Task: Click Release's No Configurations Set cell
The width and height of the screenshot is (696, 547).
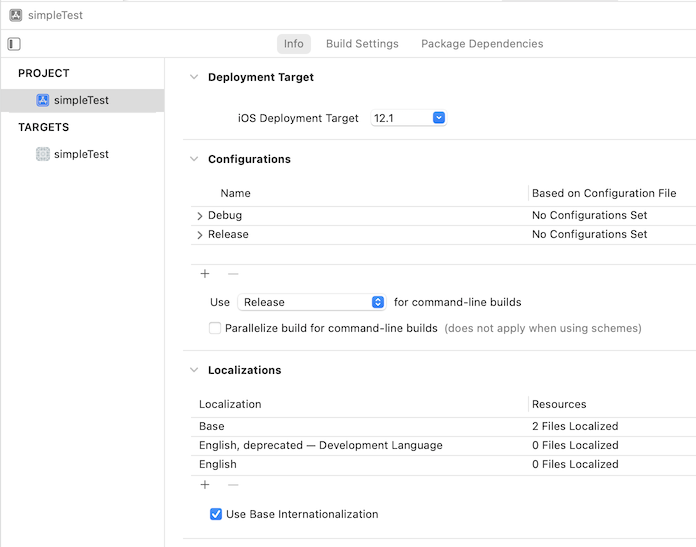Action: (589, 234)
